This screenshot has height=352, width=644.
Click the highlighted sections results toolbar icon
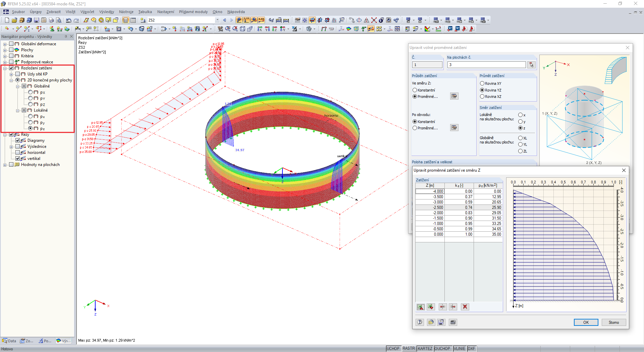(371, 29)
